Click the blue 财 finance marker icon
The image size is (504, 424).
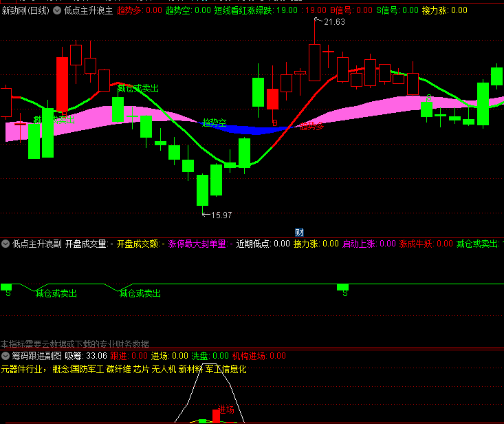point(299,232)
